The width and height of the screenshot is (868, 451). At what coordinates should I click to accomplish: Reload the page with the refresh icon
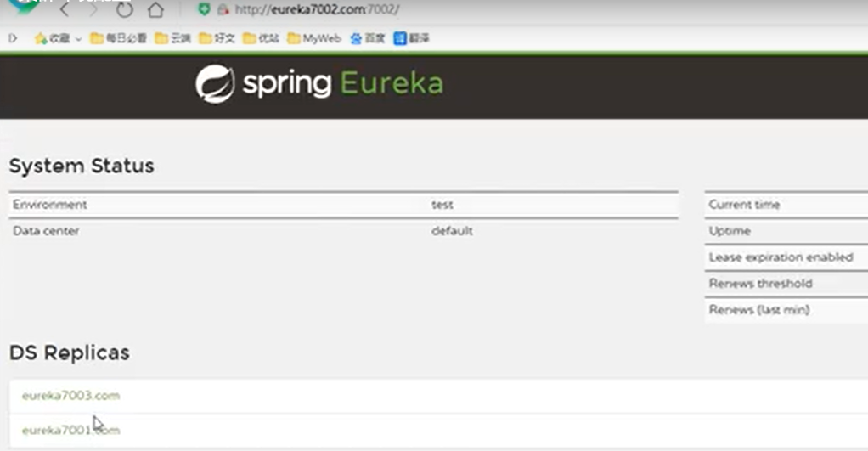tap(125, 9)
